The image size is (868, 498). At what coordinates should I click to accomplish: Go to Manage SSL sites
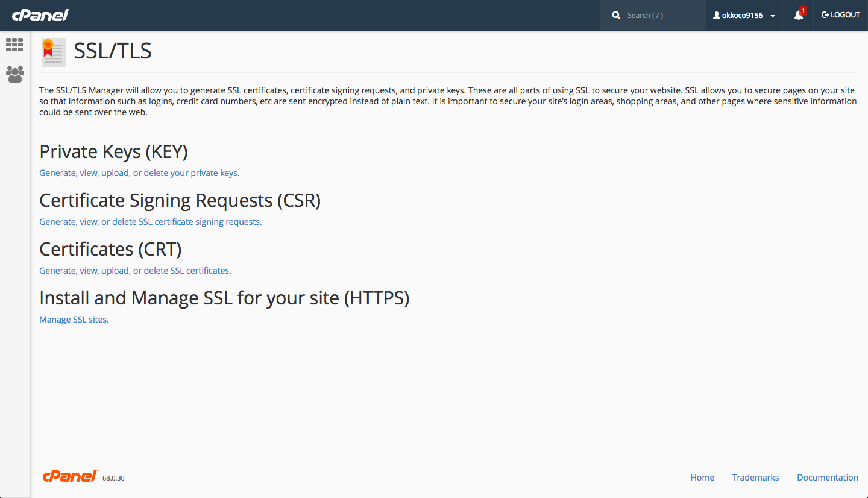[74, 320]
